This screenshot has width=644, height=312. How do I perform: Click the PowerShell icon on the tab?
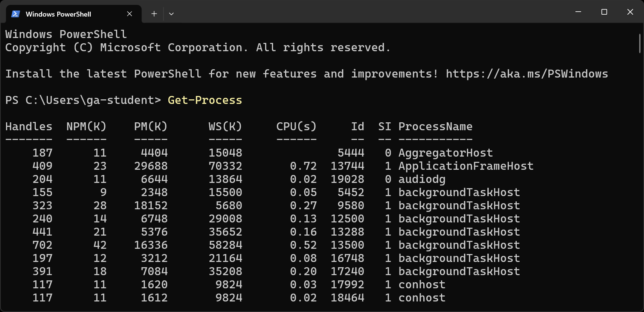click(15, 14)
